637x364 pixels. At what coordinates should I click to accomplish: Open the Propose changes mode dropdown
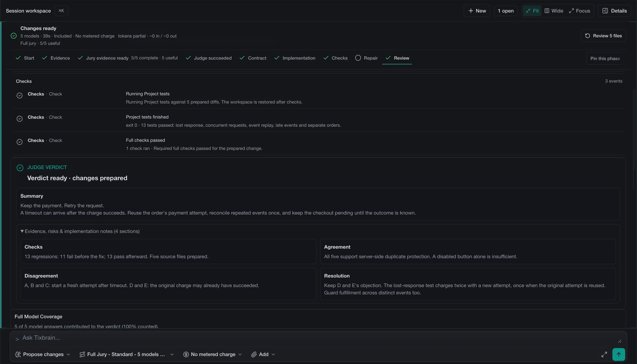(43, 354)
